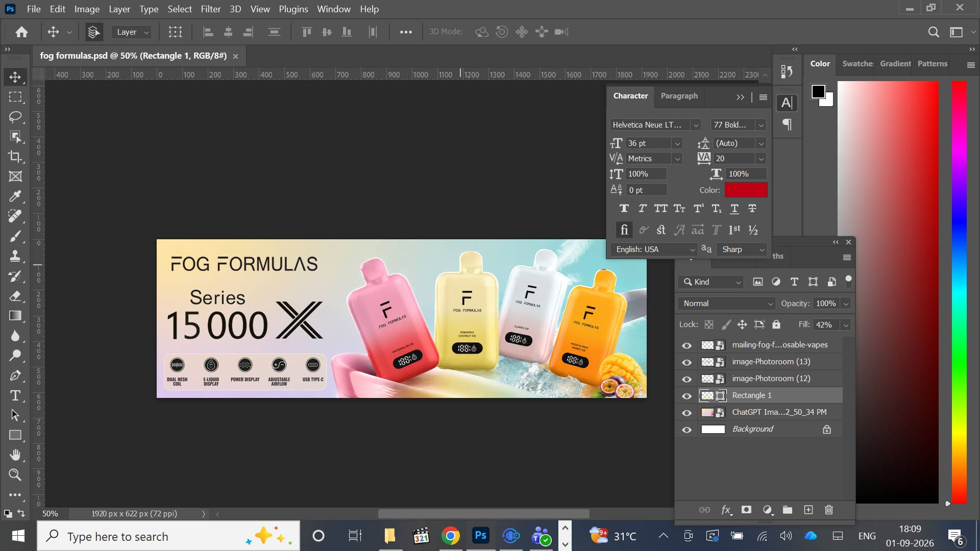
Task: Toggle the Underline text style button
Action: point(734,209)
